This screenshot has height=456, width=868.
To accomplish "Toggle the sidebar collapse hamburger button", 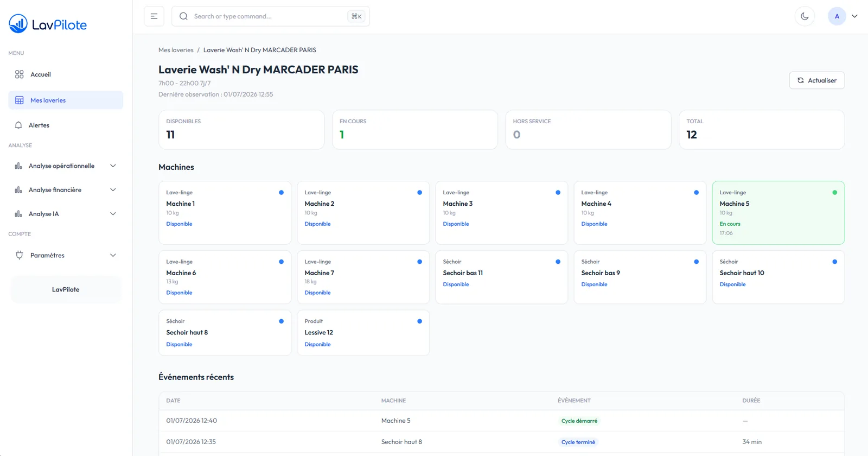I will tap(154, 16).
